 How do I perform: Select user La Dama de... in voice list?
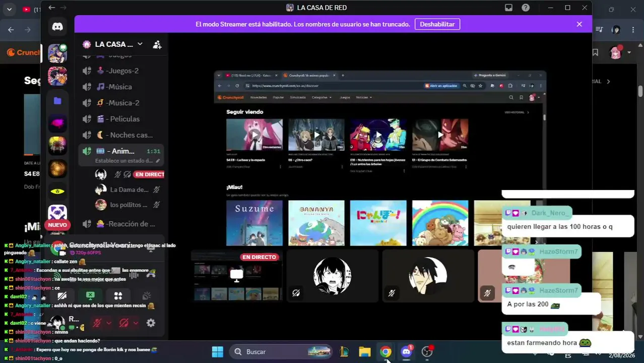click(128, 190)
